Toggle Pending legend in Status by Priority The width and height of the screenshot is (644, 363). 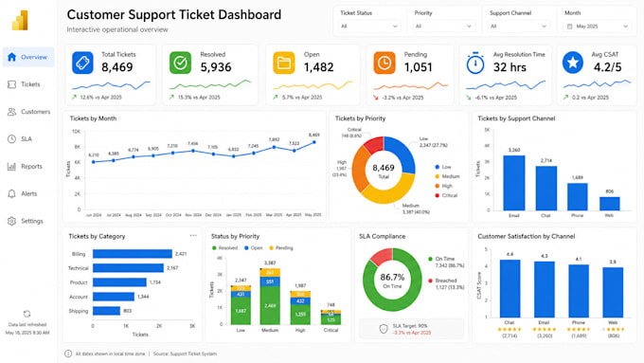point(281,248)
